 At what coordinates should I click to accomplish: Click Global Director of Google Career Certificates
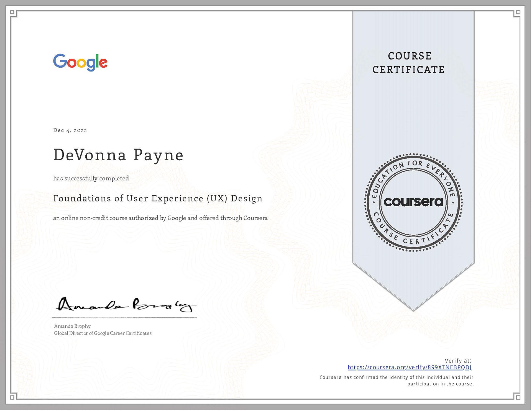tap(103, 333)
